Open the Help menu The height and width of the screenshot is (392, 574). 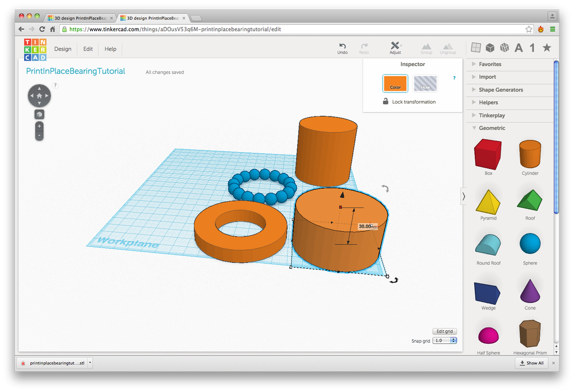[110, 49]
